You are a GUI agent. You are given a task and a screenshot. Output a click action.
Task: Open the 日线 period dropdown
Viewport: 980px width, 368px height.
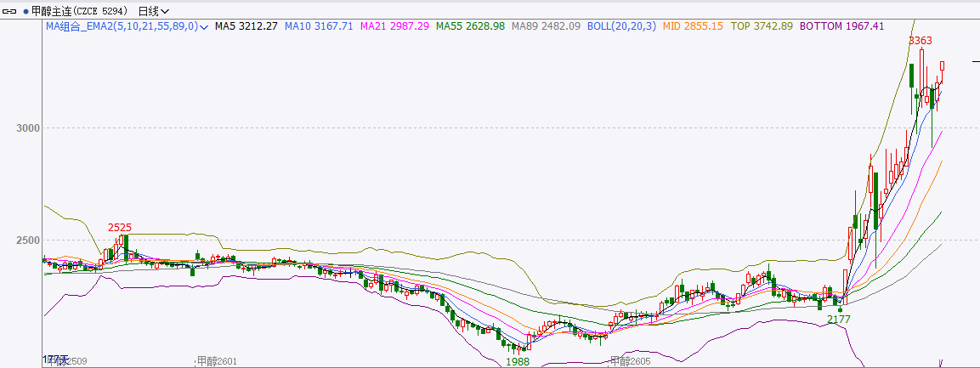coord(153,11)
